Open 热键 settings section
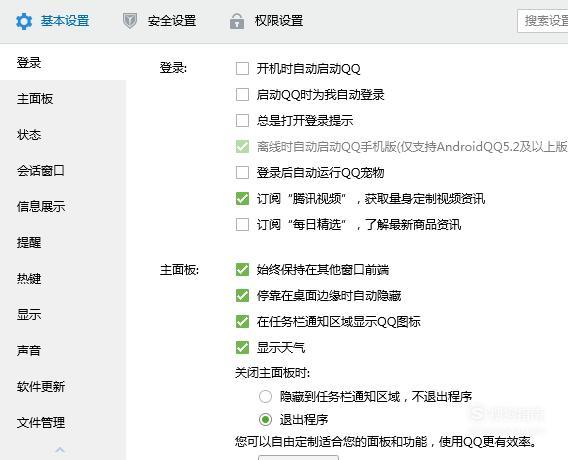568x460 pixels. click(29, 279)
